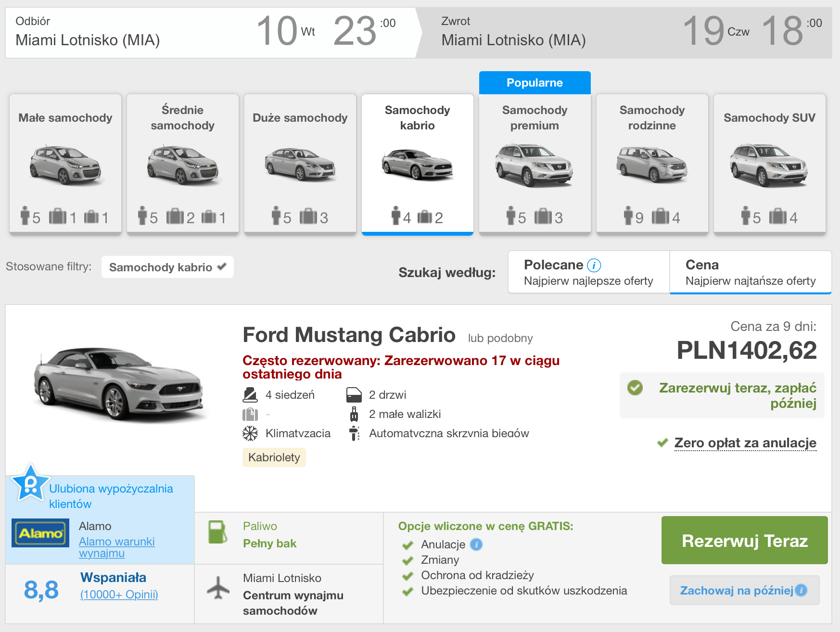Click Centrum wynajmu samochodów location text
Viewport: 840px width, 632px height.
coord(293,603)
